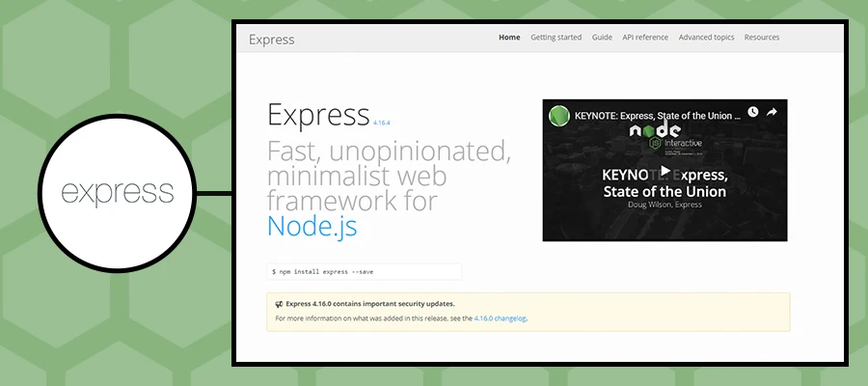Click the Node Interactive logo in video
This screenshot has height=386, width=868.
pos(665,135)
